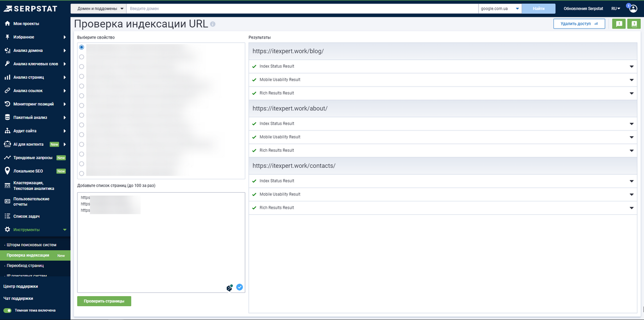Click the domain search input field

302,8
